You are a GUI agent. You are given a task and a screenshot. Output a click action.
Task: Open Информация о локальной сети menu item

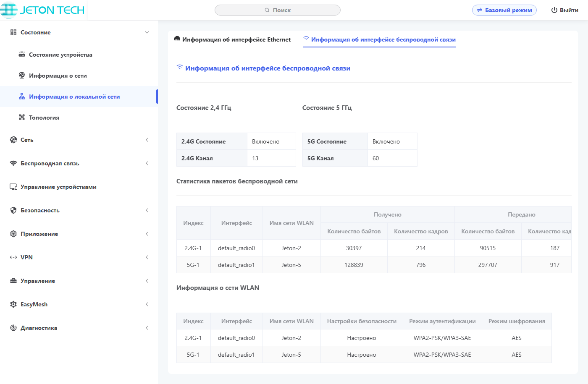74,97
